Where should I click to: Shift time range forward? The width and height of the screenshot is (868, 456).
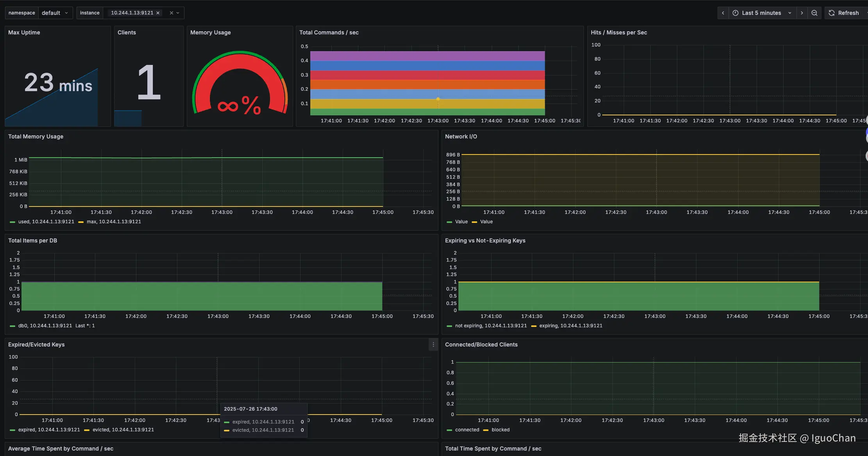tap(802, 13)
